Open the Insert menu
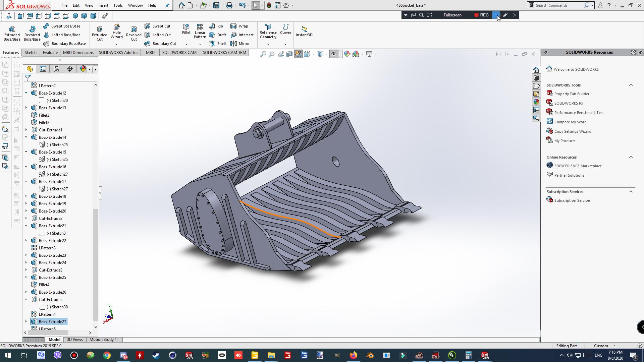 [103, 5]
